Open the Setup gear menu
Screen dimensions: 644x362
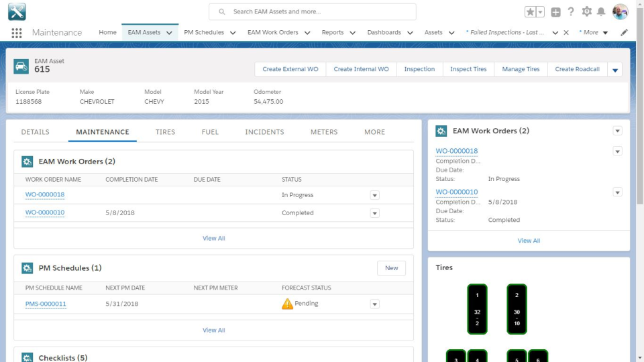(586, 11)
